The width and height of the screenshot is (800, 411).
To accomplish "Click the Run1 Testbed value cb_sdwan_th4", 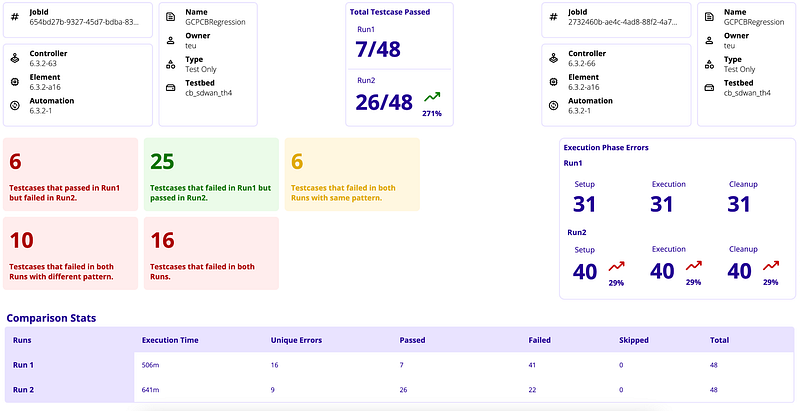I will 208,93.
